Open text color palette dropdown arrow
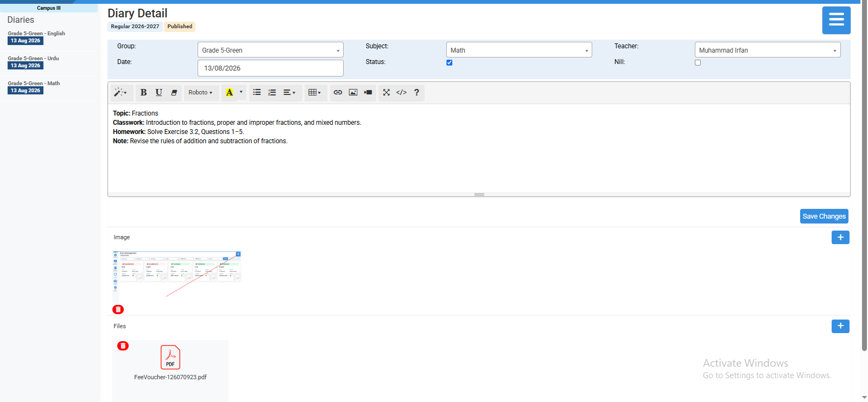Screen dimensions: 868x402 (x=241, y=93)
